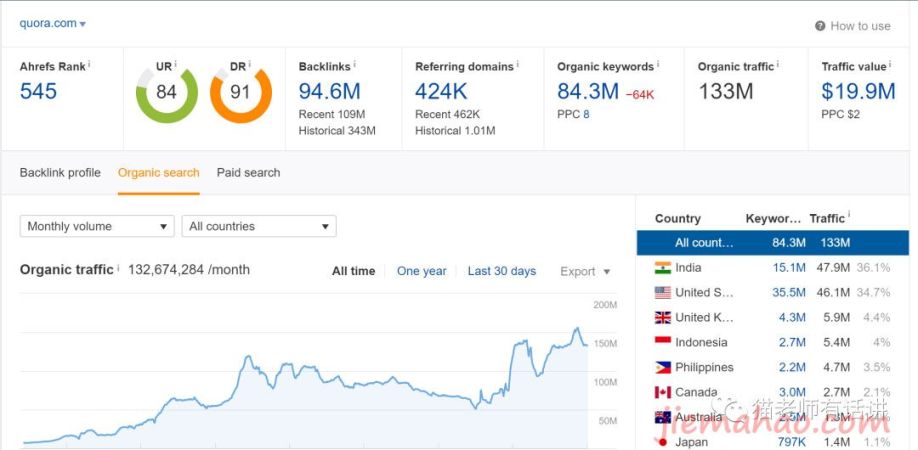
Task: Select the All countries table row
Action: [x=773, y=242]
